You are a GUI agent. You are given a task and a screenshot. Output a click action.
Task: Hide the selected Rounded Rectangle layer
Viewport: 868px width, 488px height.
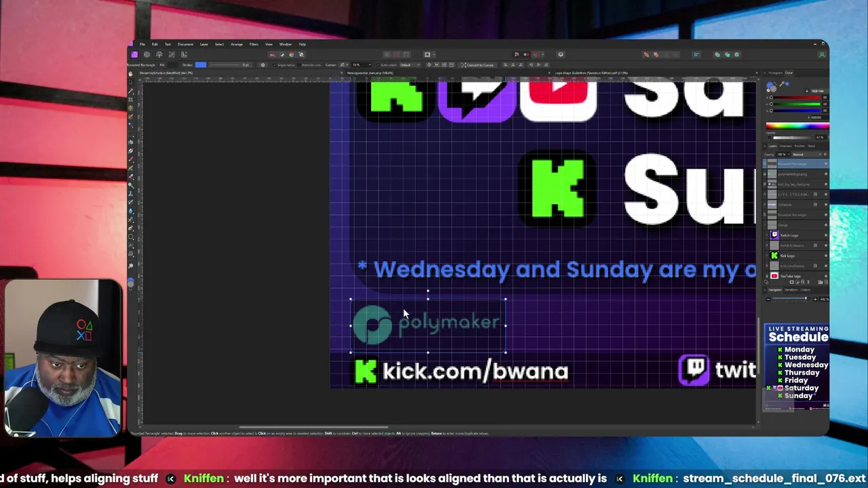coord(825,164)
